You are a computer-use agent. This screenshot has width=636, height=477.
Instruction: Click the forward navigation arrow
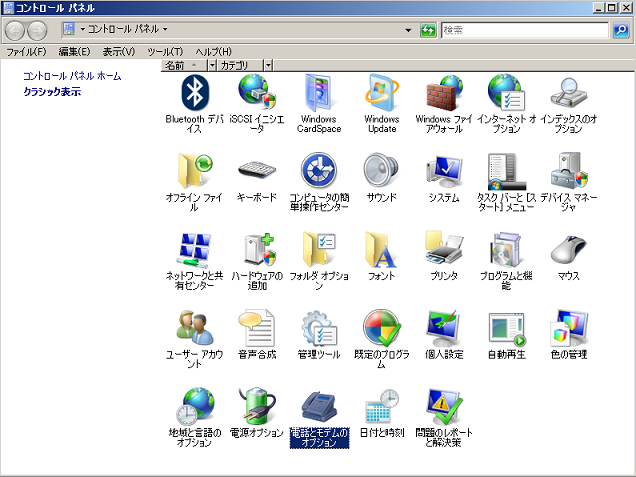coord(37,30)
